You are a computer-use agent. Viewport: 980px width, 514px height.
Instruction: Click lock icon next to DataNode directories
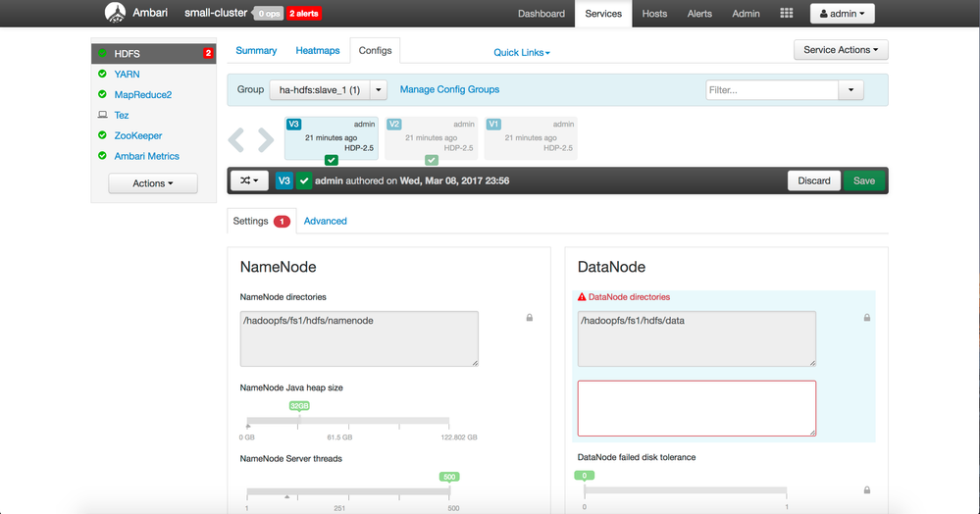[867, 318]
